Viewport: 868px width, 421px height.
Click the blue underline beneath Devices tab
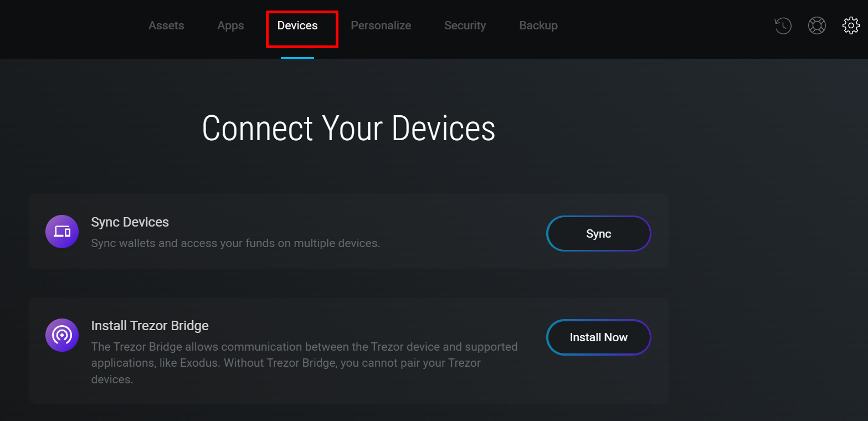(297, 57)
